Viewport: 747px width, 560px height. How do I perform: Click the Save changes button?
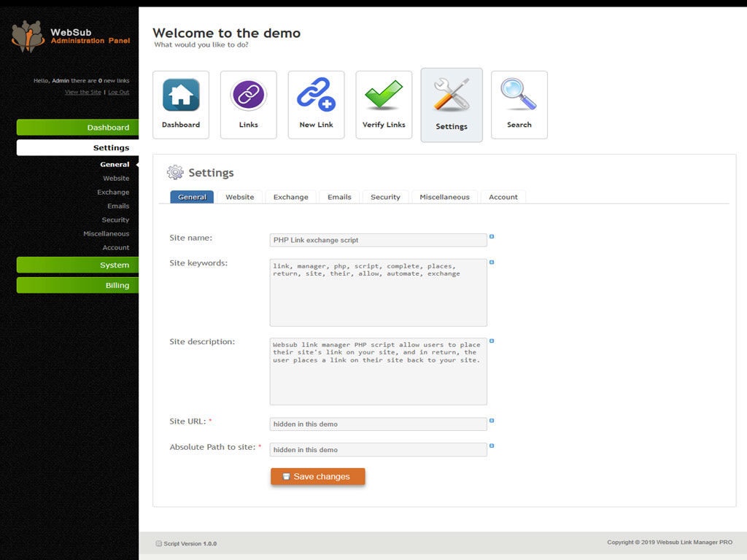317,476
